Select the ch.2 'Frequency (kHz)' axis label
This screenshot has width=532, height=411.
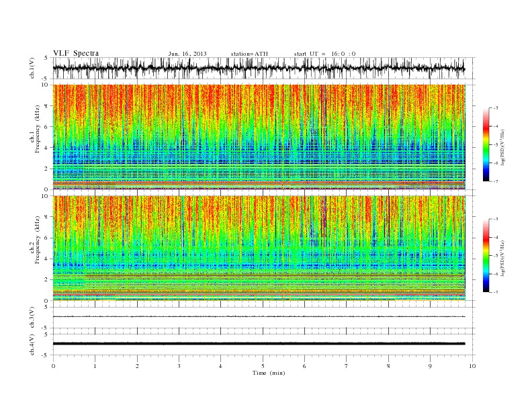(x=38, y=240)
